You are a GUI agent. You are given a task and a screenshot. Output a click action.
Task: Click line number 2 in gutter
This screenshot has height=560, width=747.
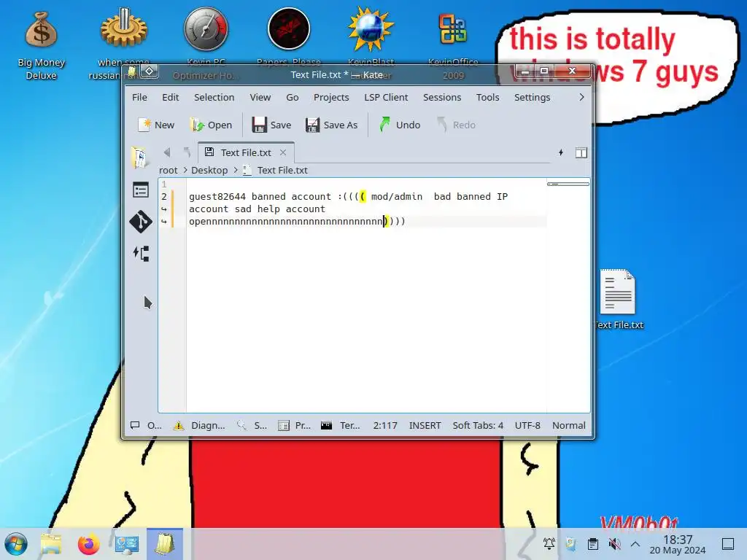point(164,196)
